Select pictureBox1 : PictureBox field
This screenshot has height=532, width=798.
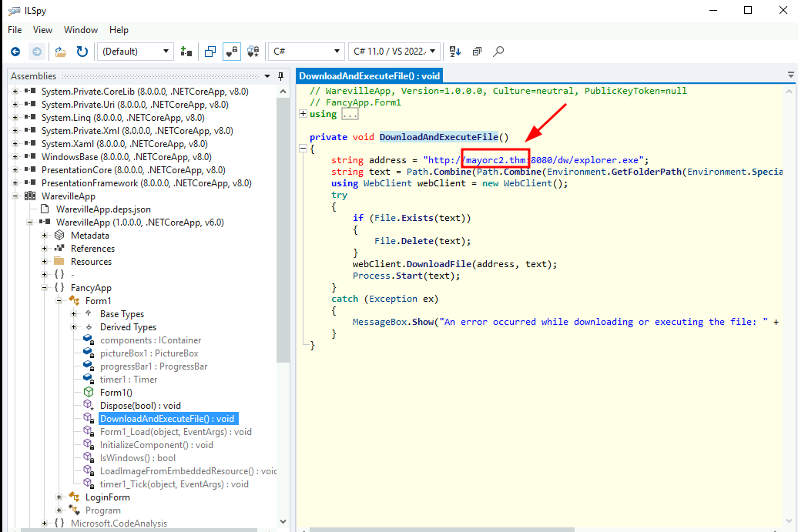(x=149, y=353)
